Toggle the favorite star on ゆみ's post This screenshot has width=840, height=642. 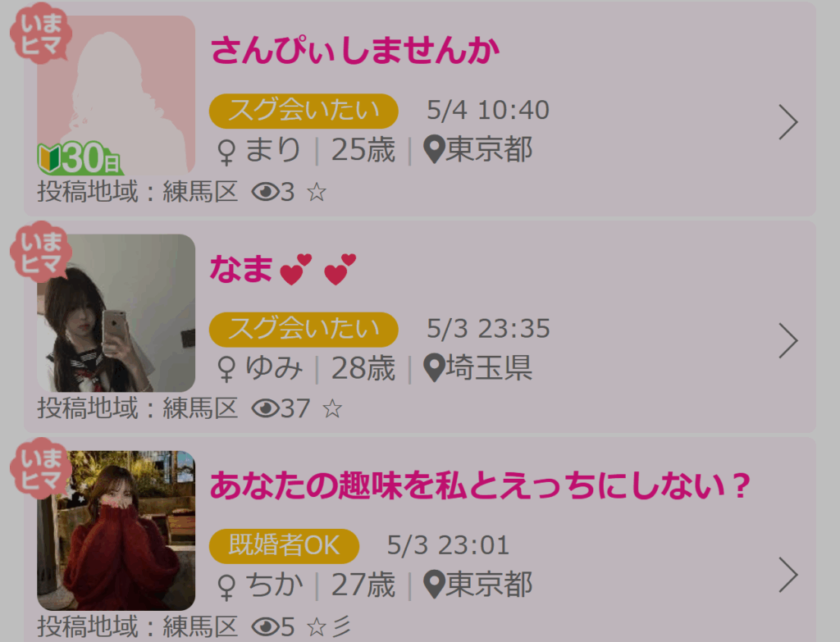(332, 408)
